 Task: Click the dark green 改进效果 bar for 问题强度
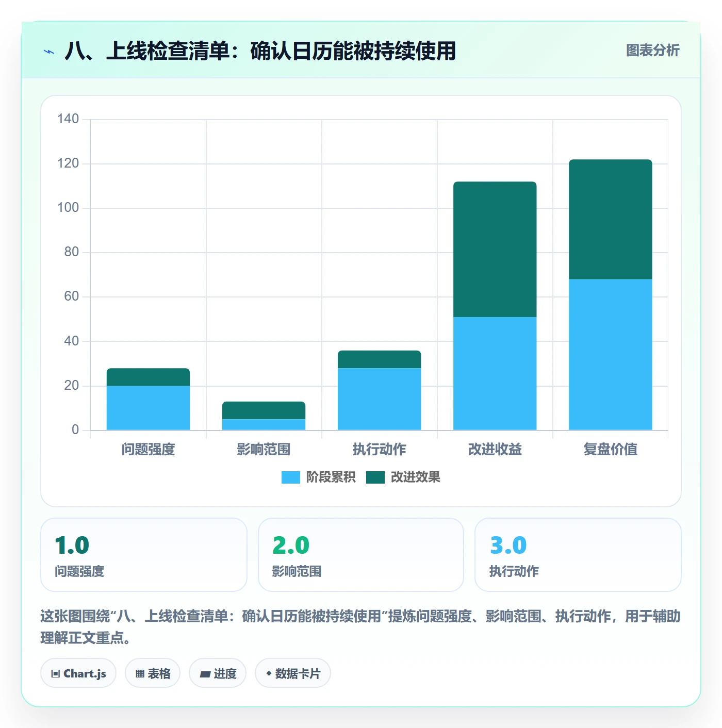coord(149,377)
